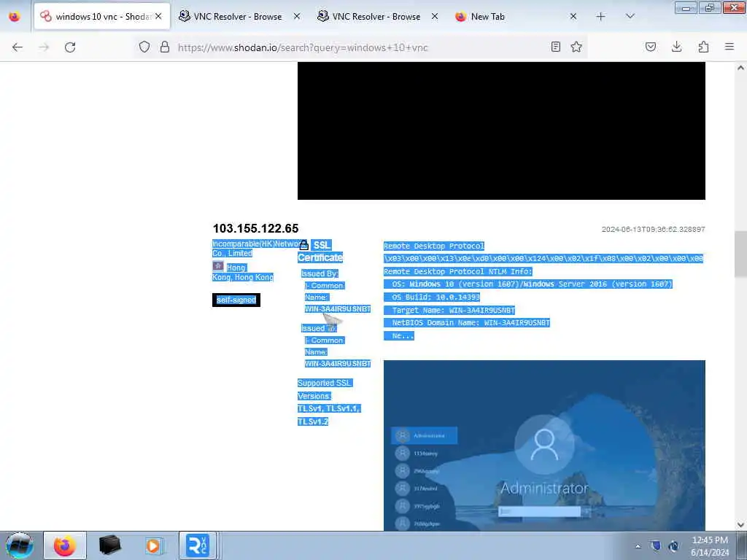The width and height of the screenshot is (747, 560).
Task: Switch to first VNC Resolver tab
Action: point(239,17)
